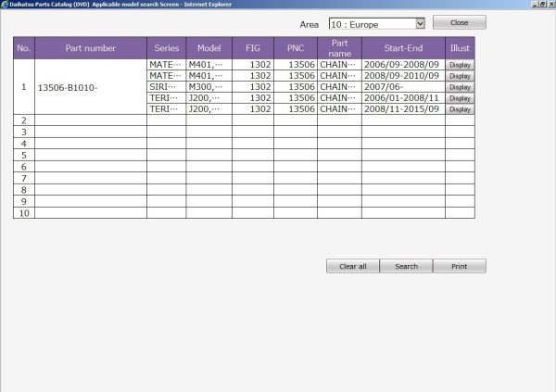
Task: Click Display for MATE row 2006/09-2008/09
Action: (460, 65)
